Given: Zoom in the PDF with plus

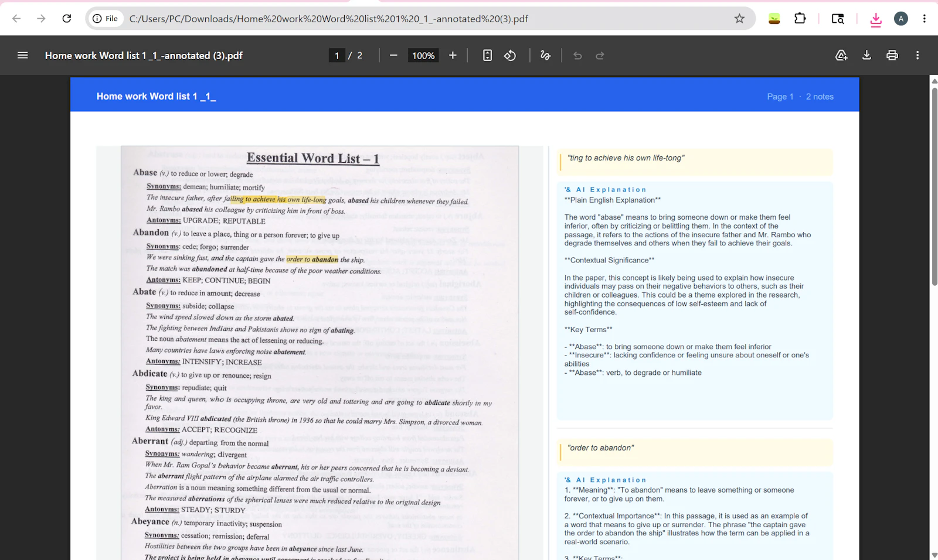Looking at the screenshot, I should [x=453, y=56].
